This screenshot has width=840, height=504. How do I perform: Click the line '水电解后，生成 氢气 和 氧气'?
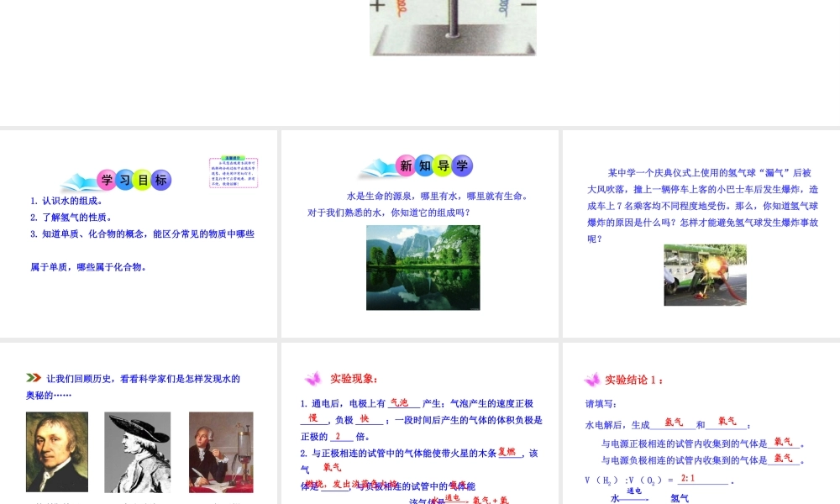[x=668, y=424]
